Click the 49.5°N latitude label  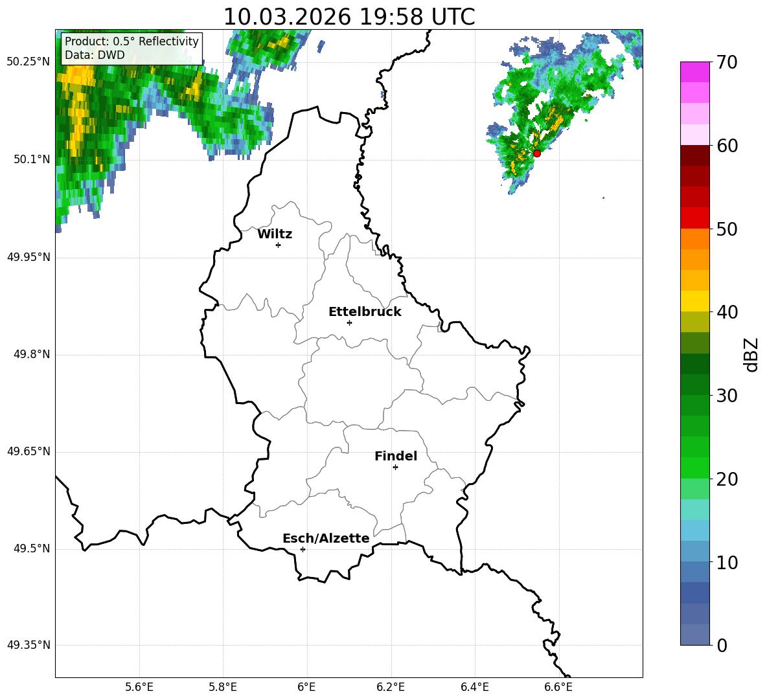point(32,548)
